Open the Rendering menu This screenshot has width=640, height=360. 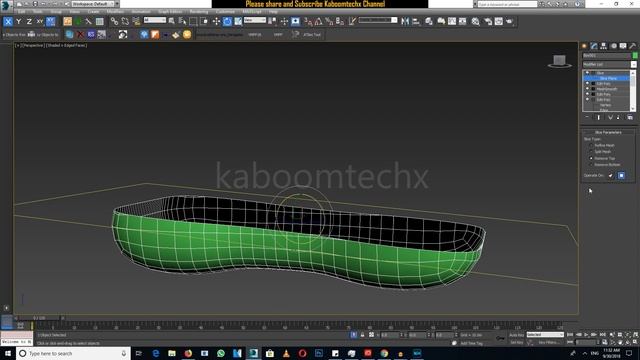199,12
